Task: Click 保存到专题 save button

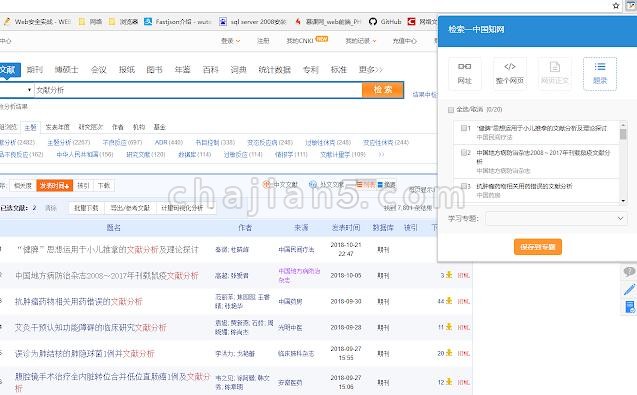Action: (x=538, y=247)
